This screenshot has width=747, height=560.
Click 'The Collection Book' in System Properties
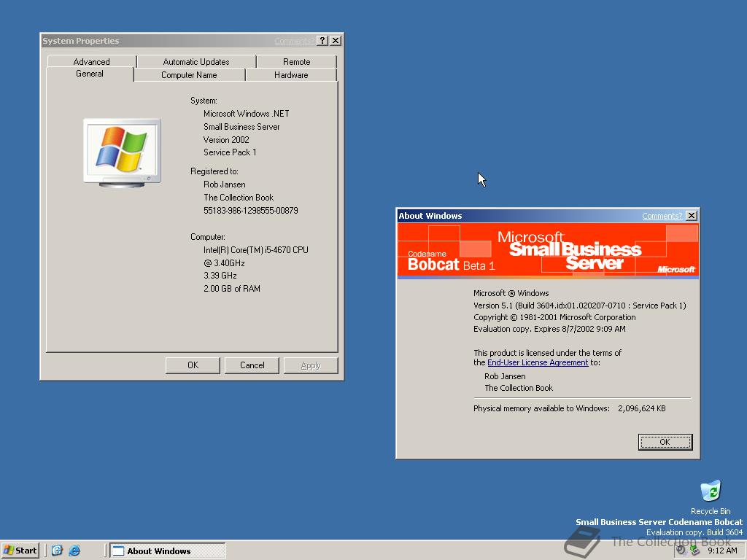[x=239, y=198]
